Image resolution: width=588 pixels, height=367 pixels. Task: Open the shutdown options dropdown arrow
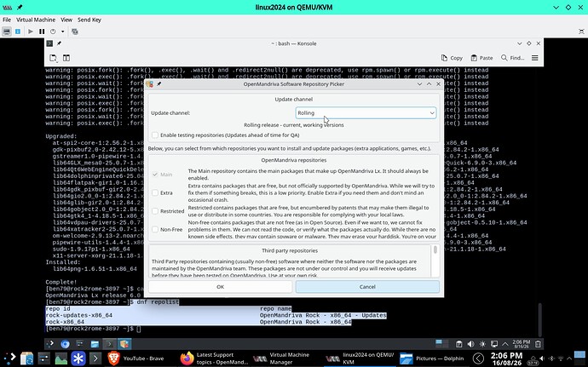(62, 32)
